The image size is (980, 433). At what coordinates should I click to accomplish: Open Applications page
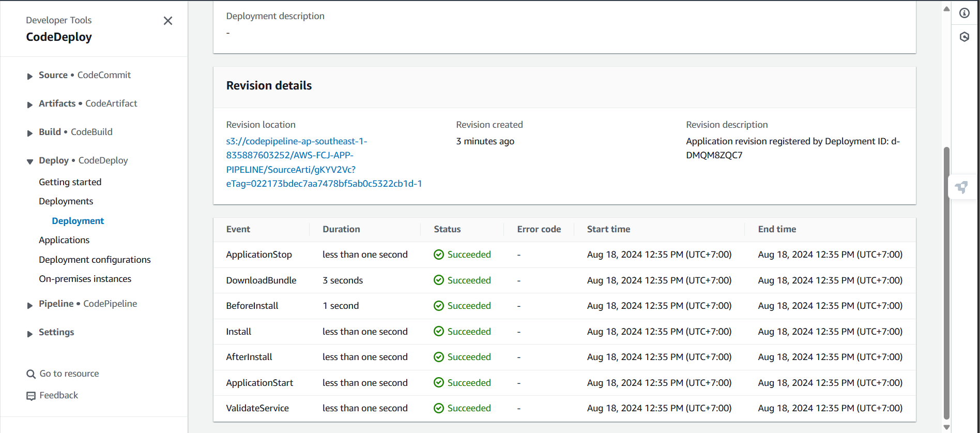[x=64, y=240]
